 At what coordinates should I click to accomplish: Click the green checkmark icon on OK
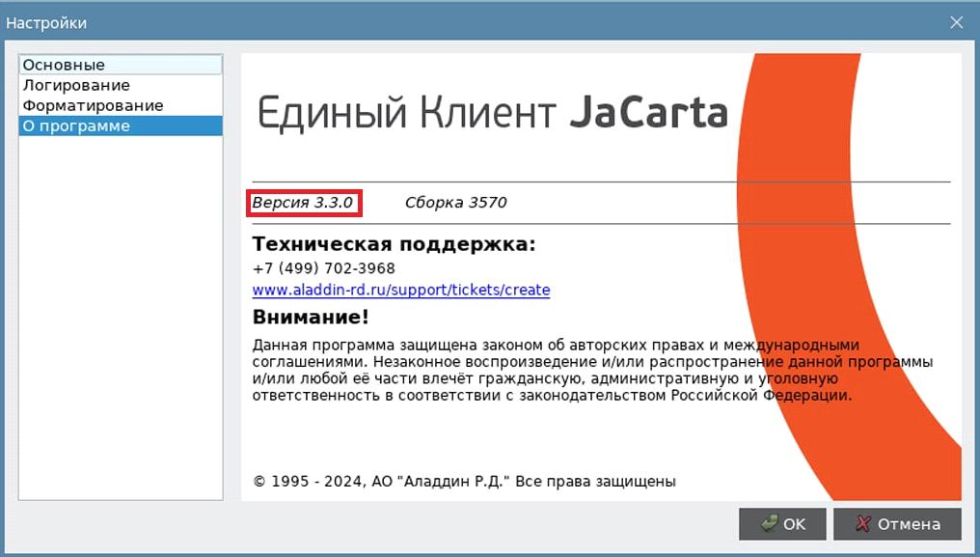coord(769,524)
